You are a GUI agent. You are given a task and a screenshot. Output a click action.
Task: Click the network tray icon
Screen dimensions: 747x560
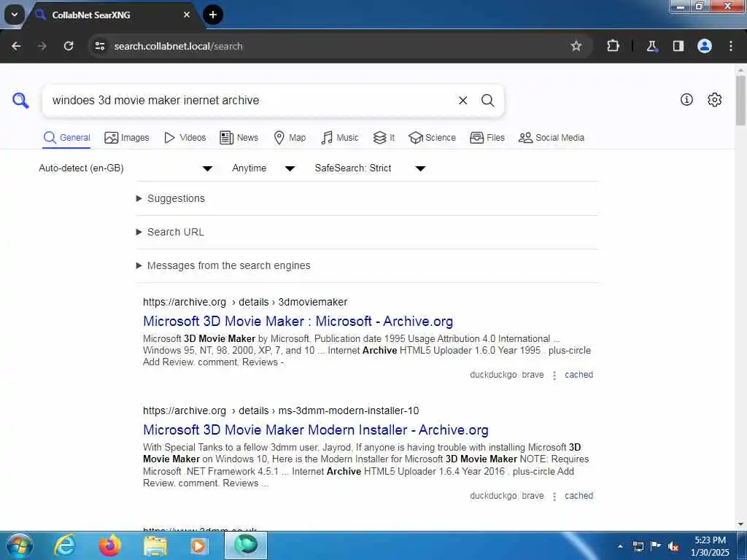(x=638, y=547)
